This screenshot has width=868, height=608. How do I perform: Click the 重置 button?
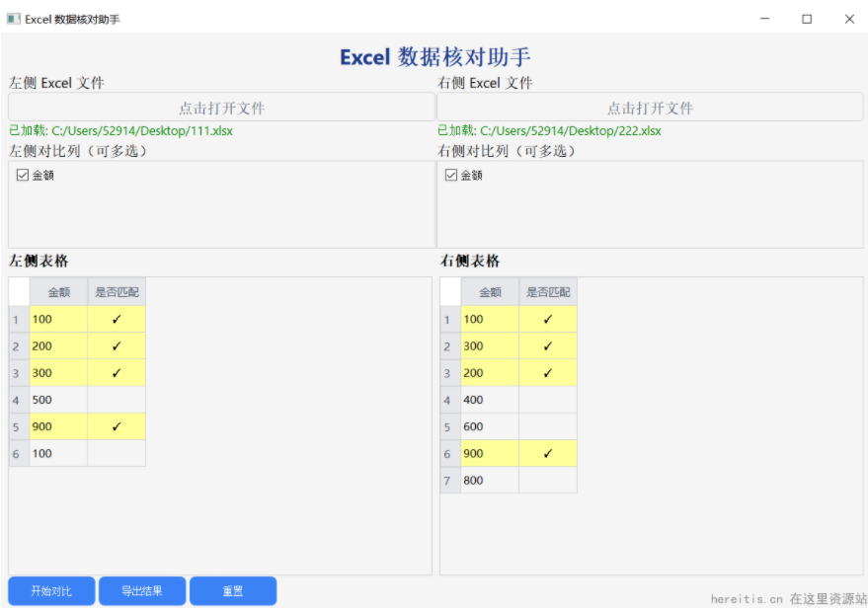click(x=233, y=591)
